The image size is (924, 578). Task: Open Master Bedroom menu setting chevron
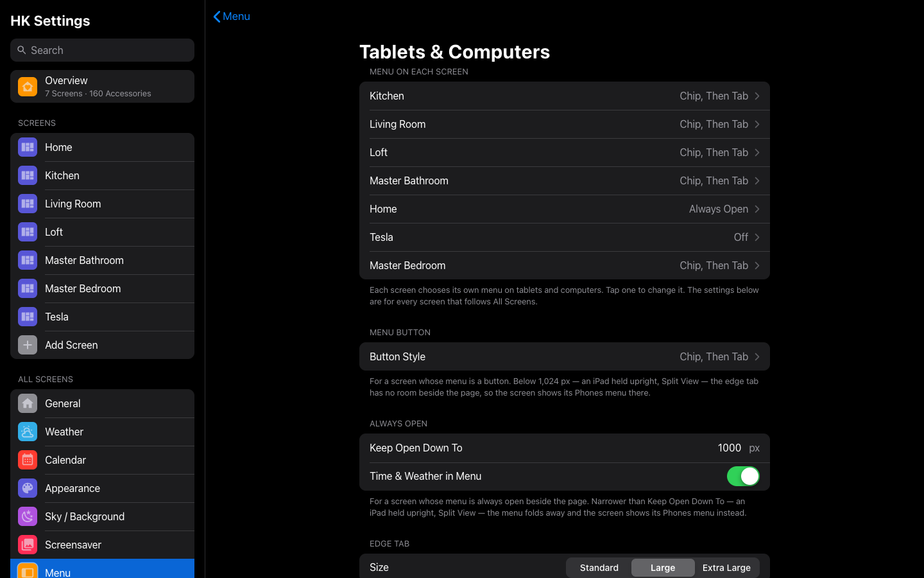click(x=757, y=265)
